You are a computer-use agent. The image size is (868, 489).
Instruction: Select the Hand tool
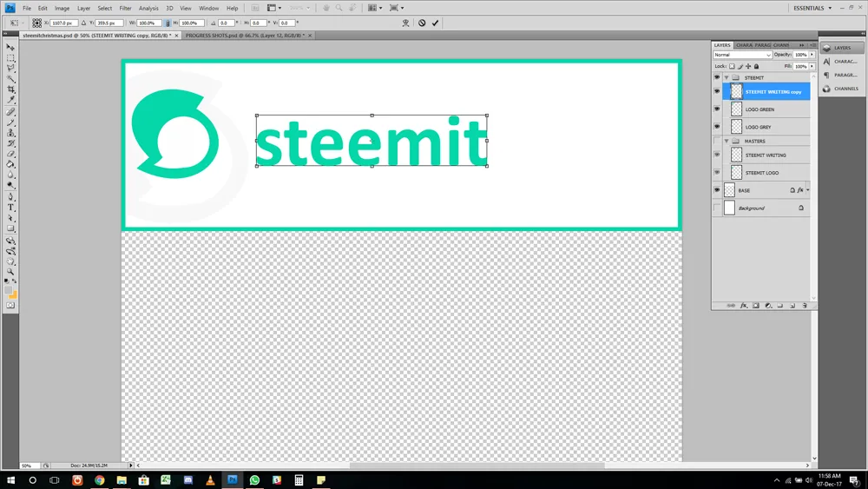[x=10, y=262]
